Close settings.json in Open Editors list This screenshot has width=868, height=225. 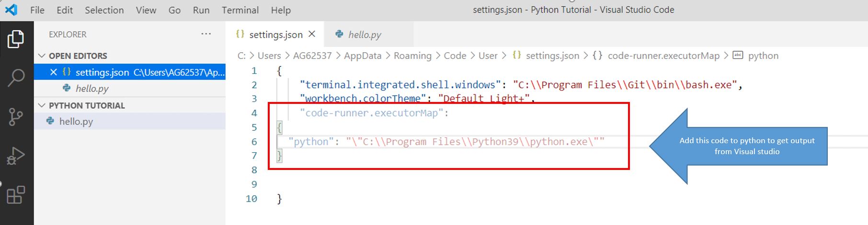pos(54,72)
